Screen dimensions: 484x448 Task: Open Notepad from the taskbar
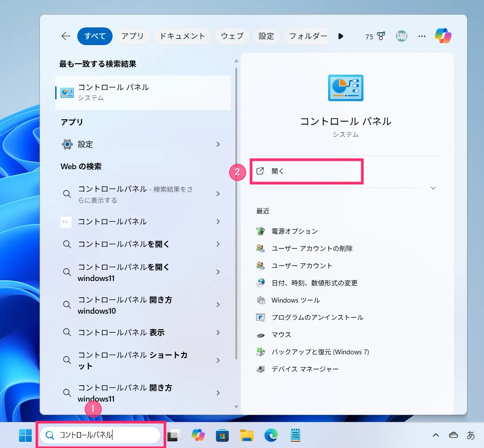[x=295, y=435]
